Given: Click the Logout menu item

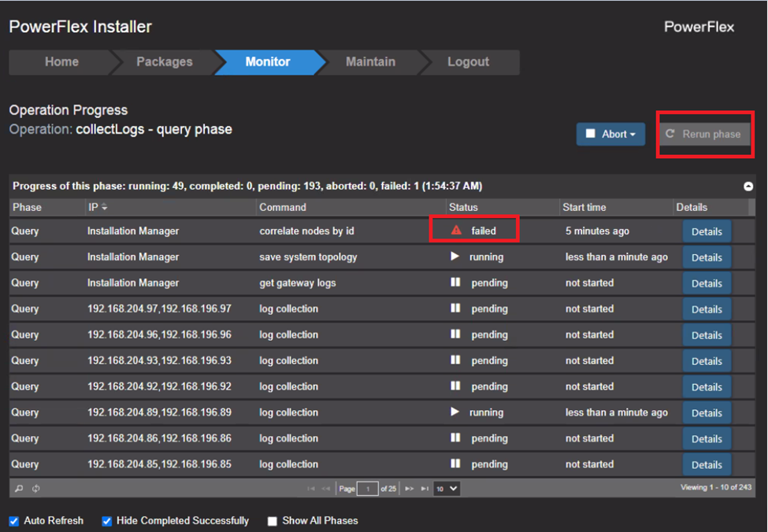Looking at the screenshot, I should coord(469,61).
